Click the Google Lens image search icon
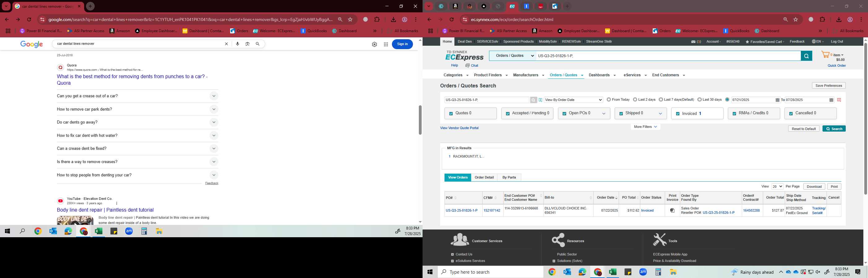 247,44
